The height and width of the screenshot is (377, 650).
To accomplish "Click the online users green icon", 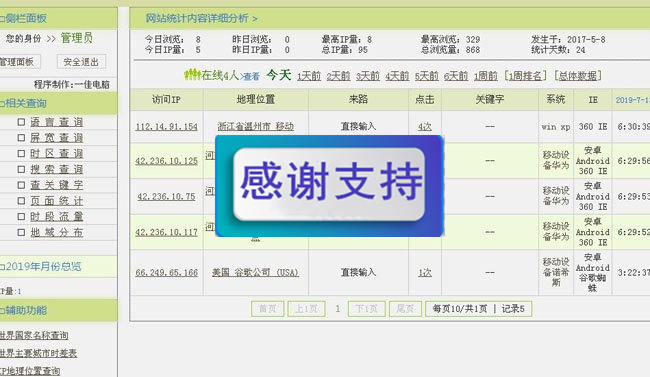I will 192,75.
